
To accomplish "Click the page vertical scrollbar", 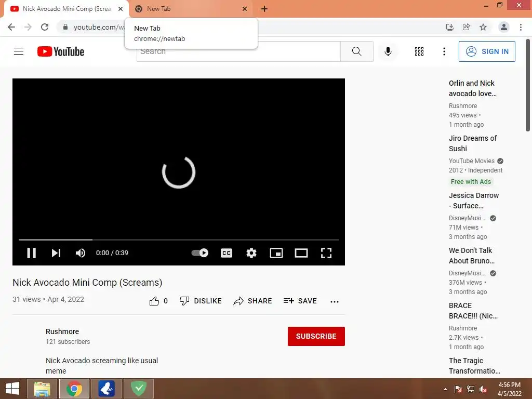I will (x=527, y=86).
